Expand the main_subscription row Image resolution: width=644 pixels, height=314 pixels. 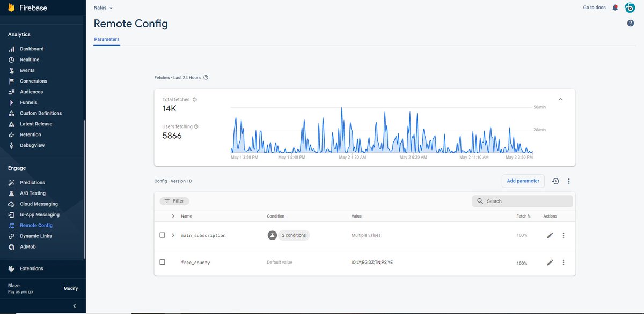click(173, 235)
